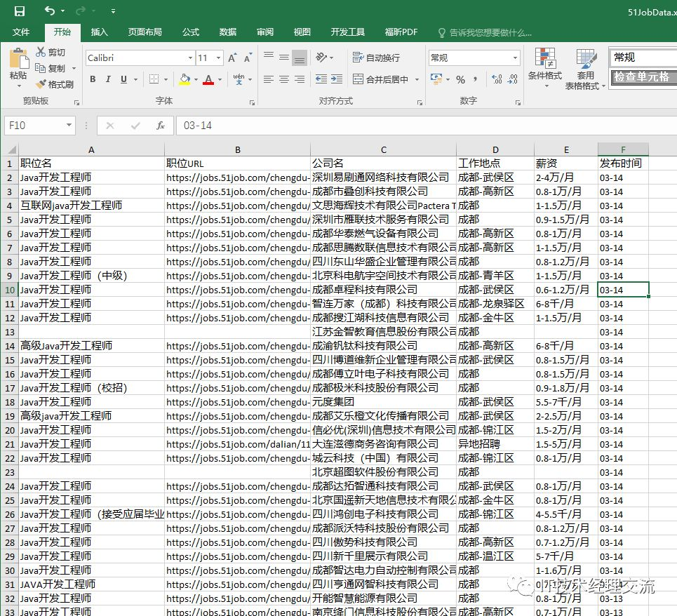Click the text orientation icon
Screen dimensions: 677x616
pyautogui.click(x=321, y=57)
